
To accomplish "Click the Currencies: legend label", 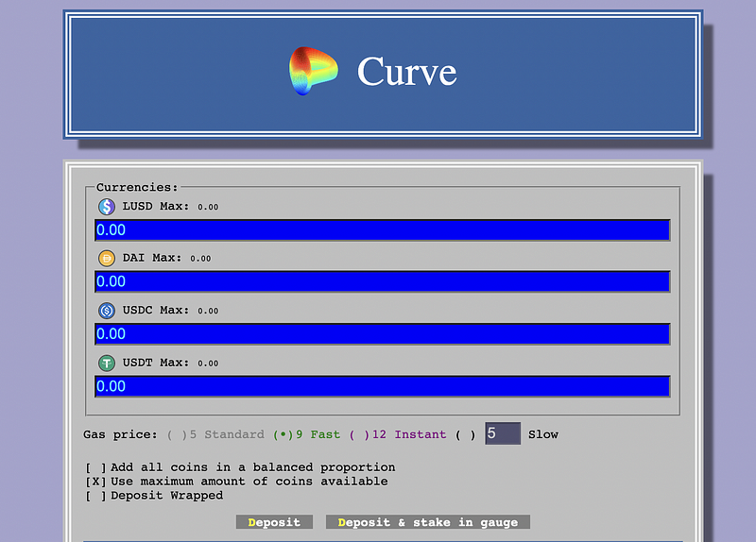I will [137, 187].
